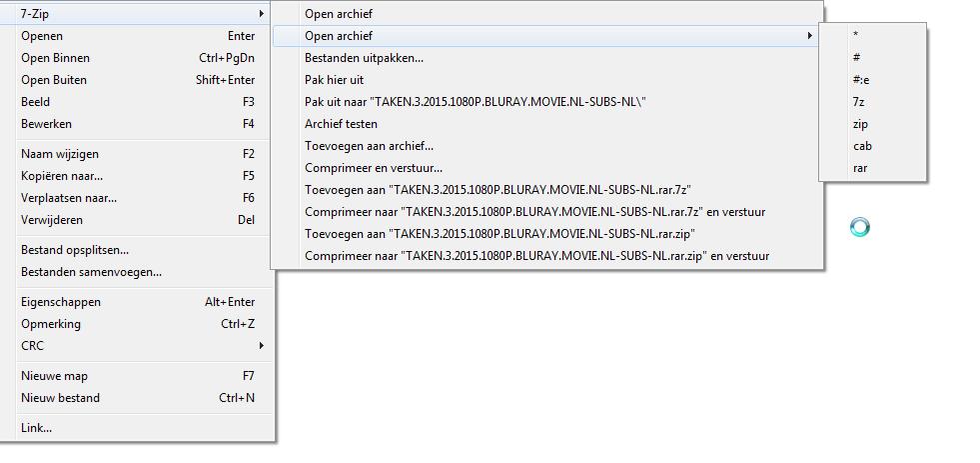Choose Openen in the context menu

(x=136, y=36)
